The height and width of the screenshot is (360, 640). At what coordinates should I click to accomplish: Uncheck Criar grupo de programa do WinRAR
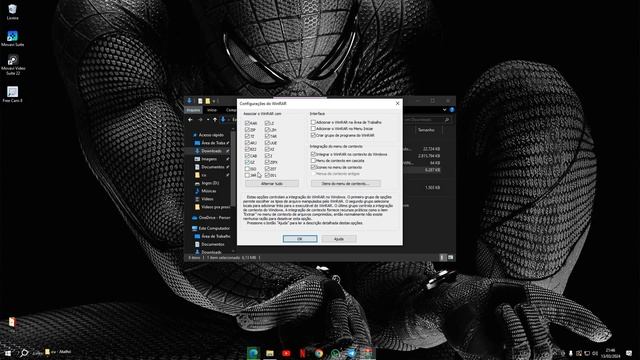(x=313, y=135)
